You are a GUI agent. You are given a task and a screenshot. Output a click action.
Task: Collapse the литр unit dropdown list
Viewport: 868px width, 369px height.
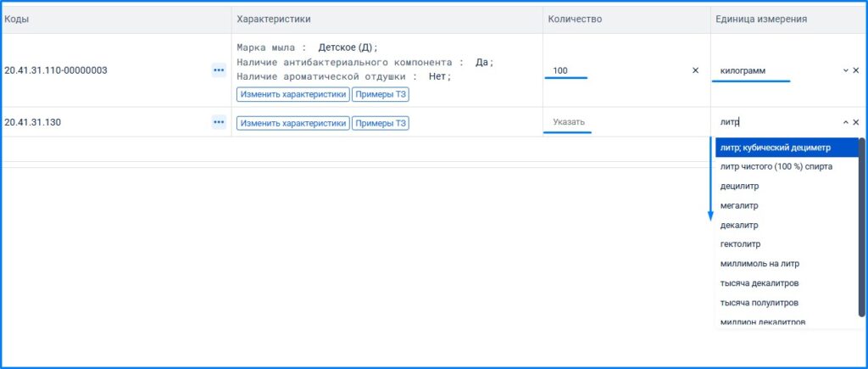(x=846, y=122)
